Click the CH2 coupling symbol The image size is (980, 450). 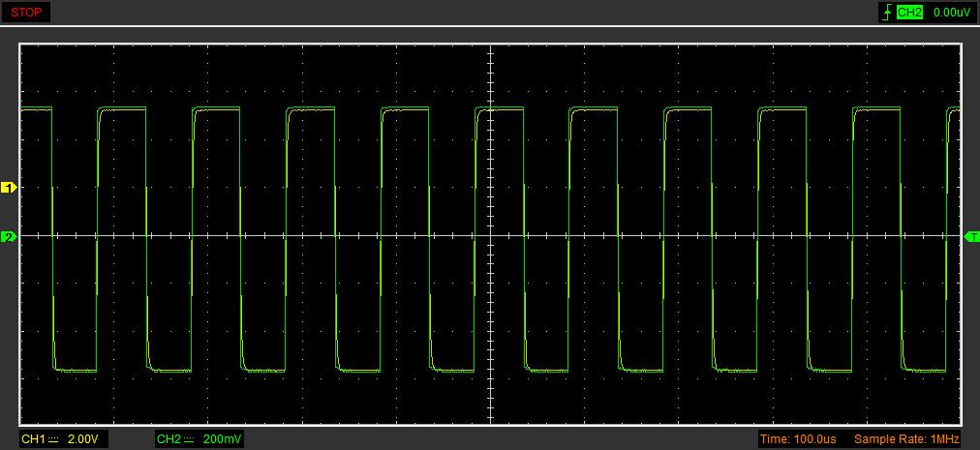tap(190, 439)
